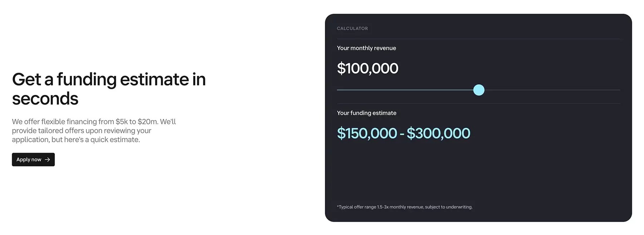Click the CALCULATOR section label
The width and height of the screenshot is (644, 235).
pyautogui.click(x=352, y=28)
